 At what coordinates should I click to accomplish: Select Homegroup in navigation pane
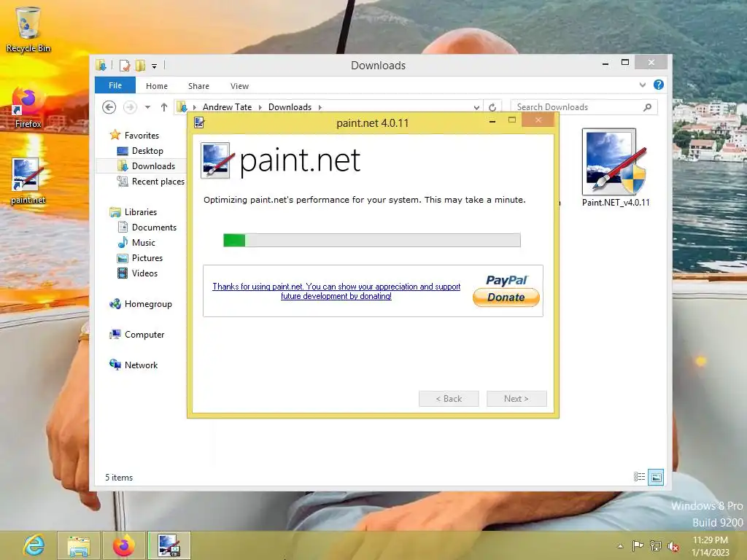[141, 304]
